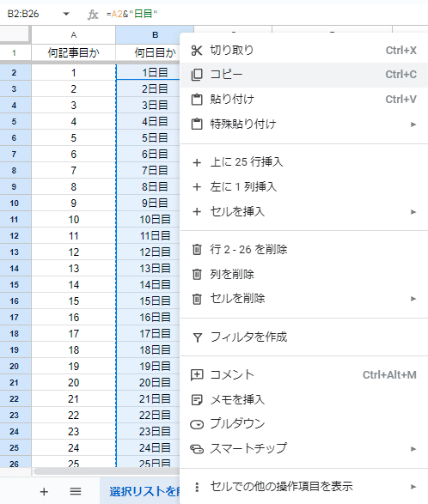Open the all sheets list button
This screenshot has height=504, width=428.
[76, 491]
